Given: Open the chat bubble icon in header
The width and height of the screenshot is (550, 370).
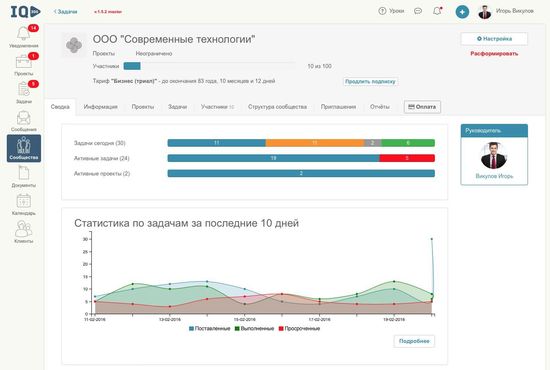Looking at the screenshot, I should pyautogui.click(x=418, y=11).
